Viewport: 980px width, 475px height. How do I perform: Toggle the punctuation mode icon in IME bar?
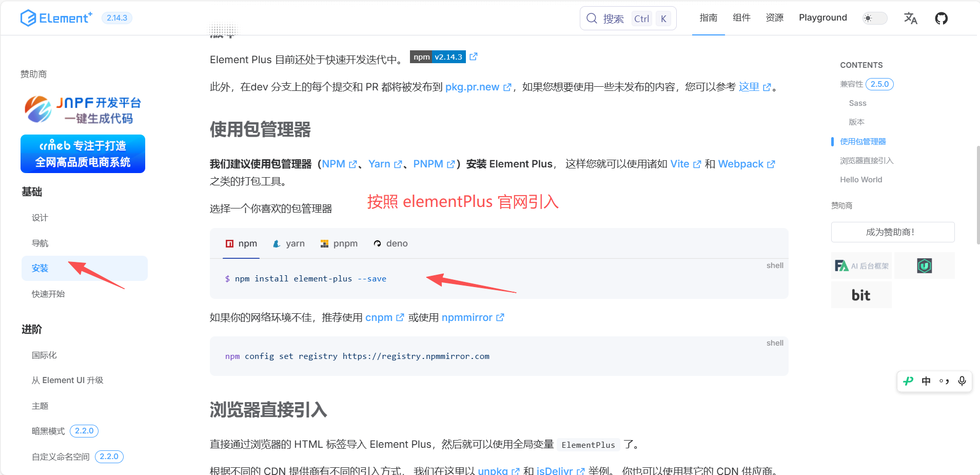pos(944,381)
